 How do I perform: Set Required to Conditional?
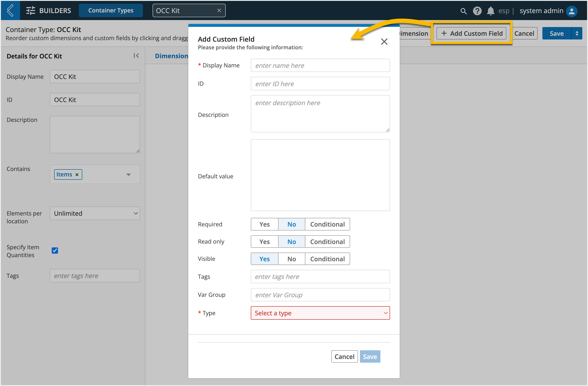pos(327,224)
